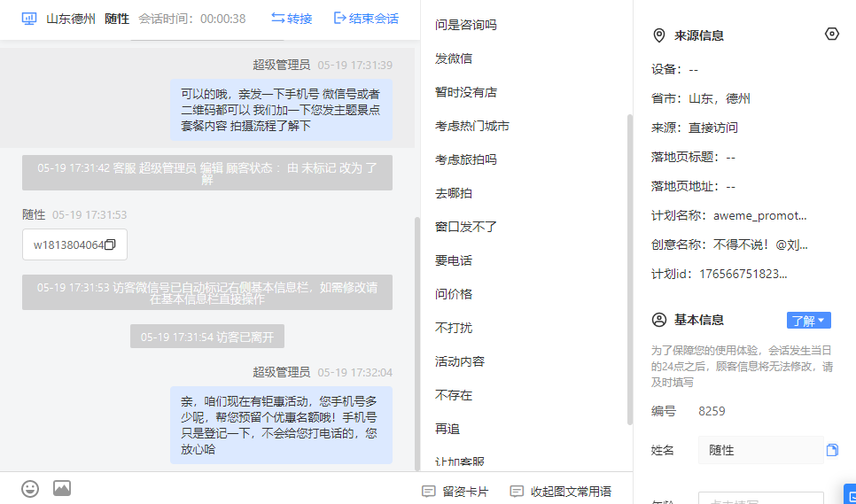Click the timestamp 05-19 17:31:39
The width and height of the screenshot is (856, 504).
[x=354, y=65]
